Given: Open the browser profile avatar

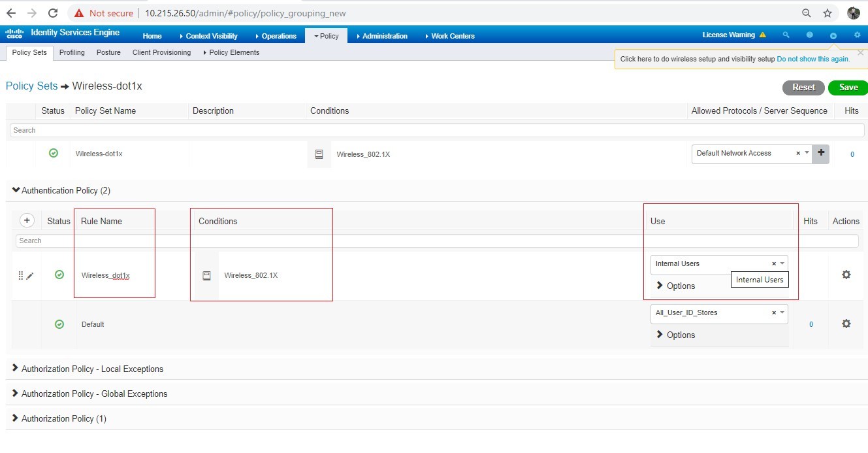Looking at the screenshot, I should 853,13.
